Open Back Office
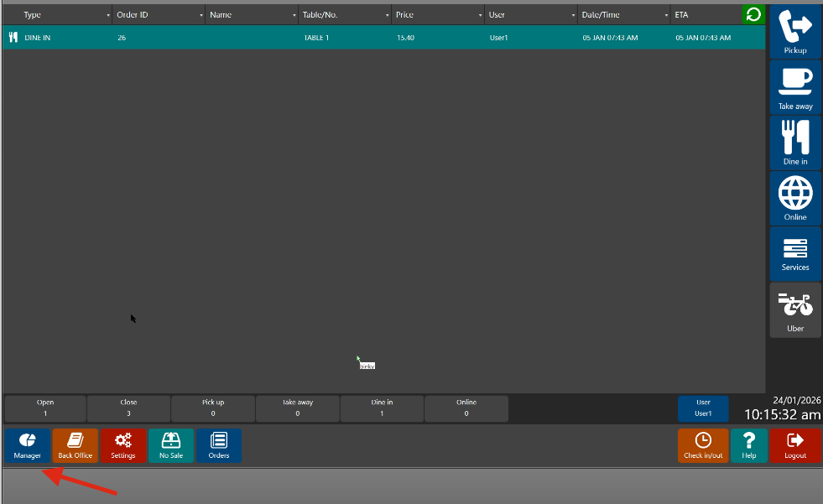 pos(75,445)
